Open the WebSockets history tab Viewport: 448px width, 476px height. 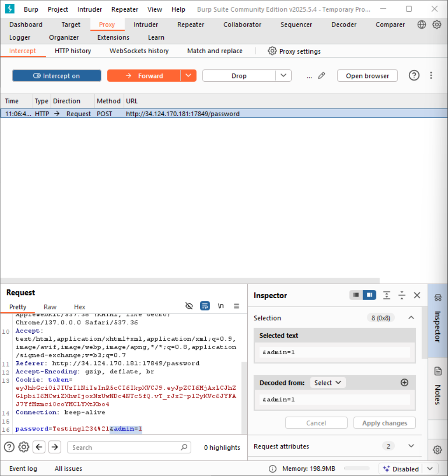(x=139, y=51)
